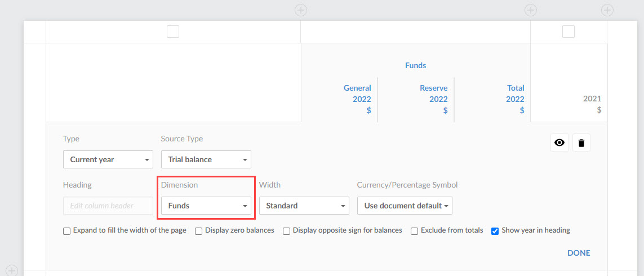644x276 pixels.
Task: Delete column using trash icon
Action: [581, 143]
